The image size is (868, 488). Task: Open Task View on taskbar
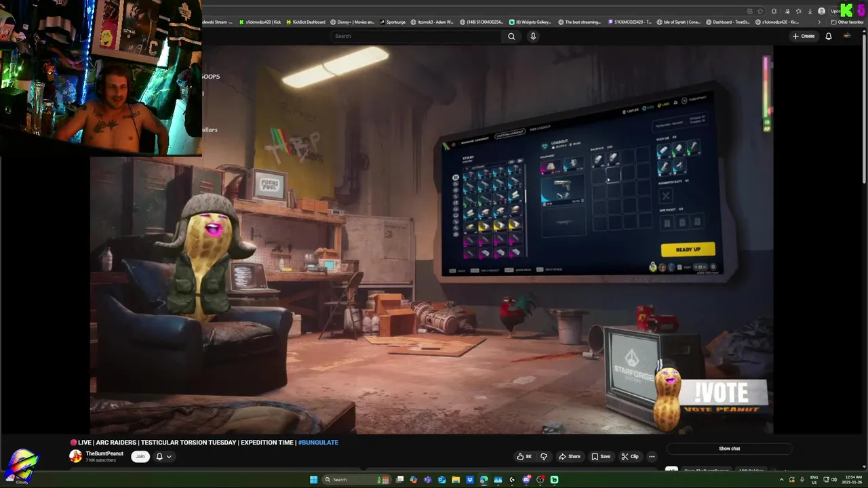[399, 480]
